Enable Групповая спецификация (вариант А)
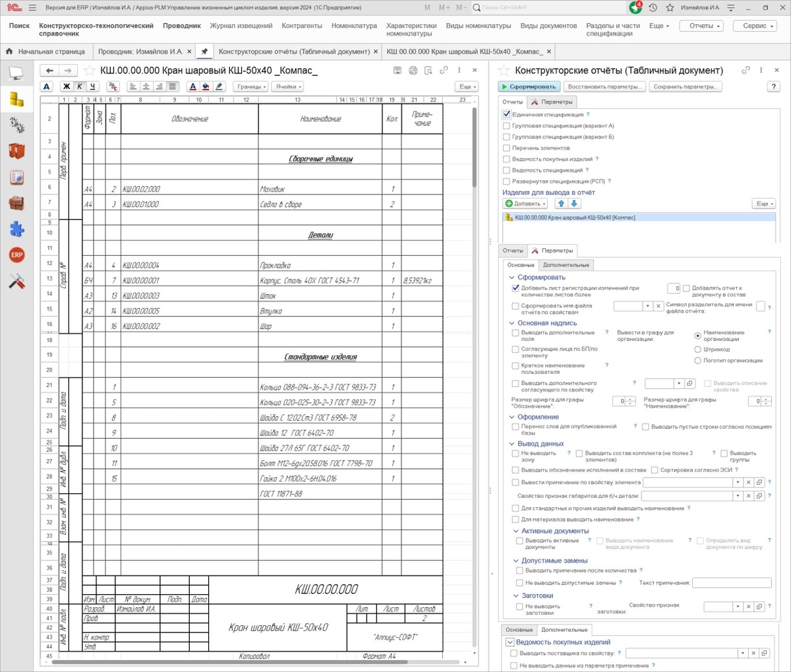This screenshot has height=672, width=791. [506, 126]
